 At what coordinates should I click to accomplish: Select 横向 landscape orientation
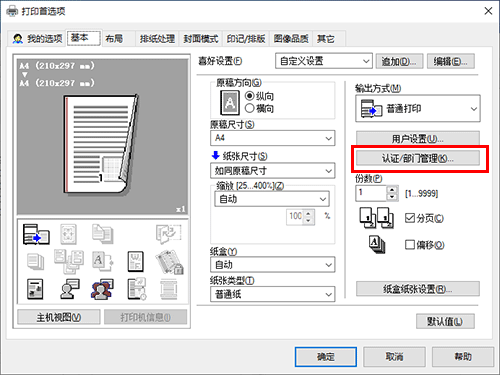[x=259, y=108]
